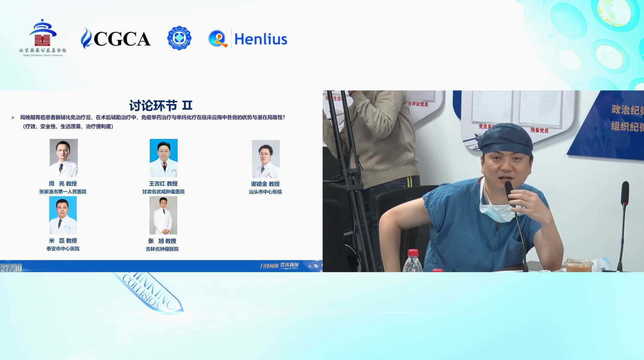The image size is (644, 360).
Task: Click the 吉林省肿瘤医院 hospital label
Action: [162, 249]
